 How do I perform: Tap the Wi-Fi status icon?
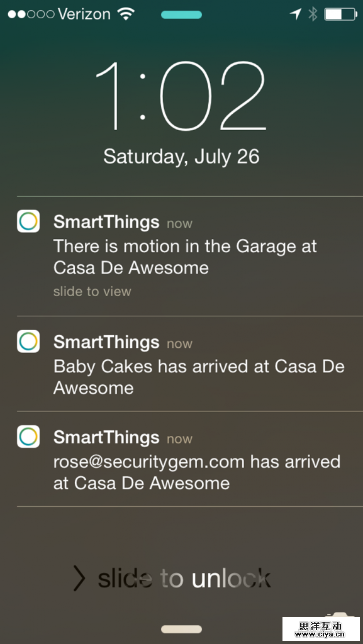tap(126, 14)
